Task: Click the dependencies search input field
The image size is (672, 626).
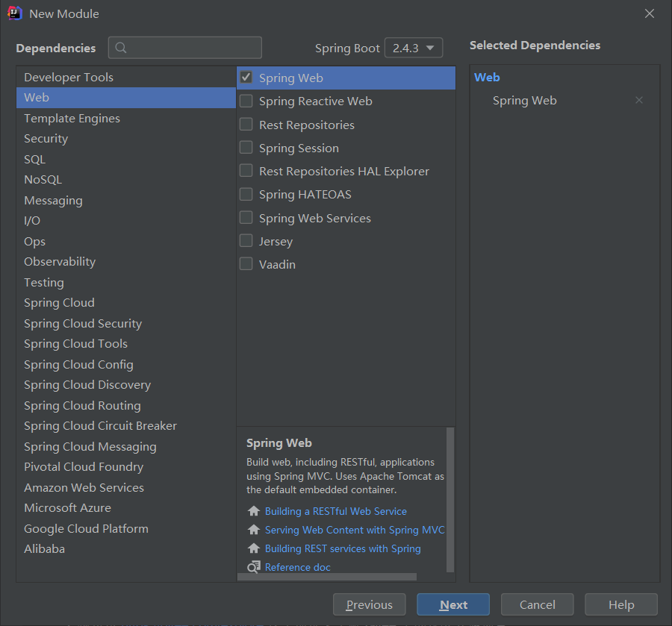Action: click(x=185, y=48)
